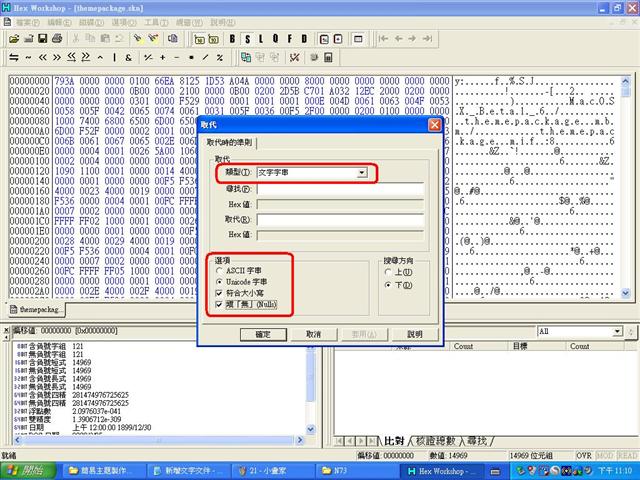Click the modulus (%) operation icon
Viewport: 640px width, 480px height.
tap(220, 58)
